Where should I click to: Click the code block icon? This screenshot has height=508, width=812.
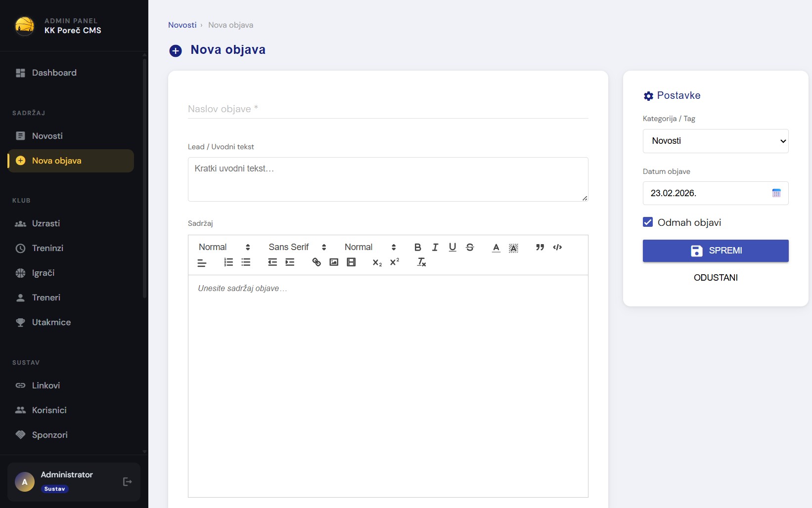(x=557, y=247)
